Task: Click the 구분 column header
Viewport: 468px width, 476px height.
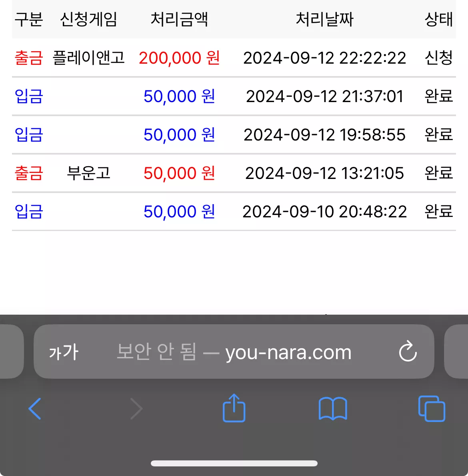Action: click(x=29, y=20)
